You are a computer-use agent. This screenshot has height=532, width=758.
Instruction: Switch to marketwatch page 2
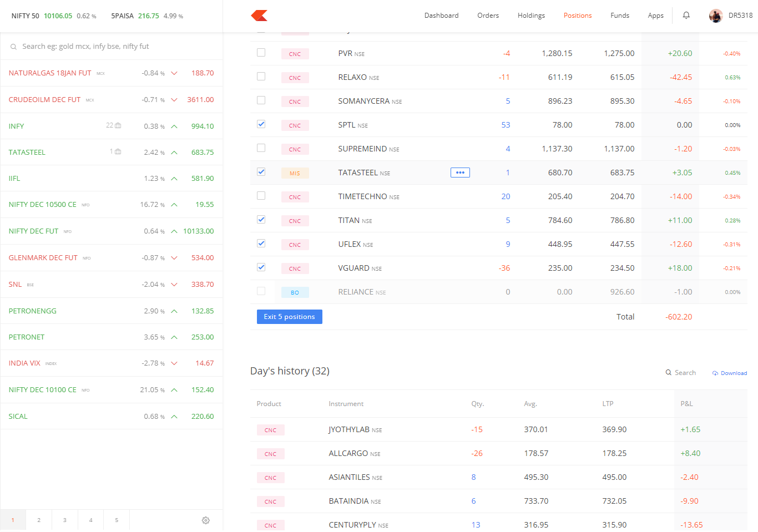[39, 520]
